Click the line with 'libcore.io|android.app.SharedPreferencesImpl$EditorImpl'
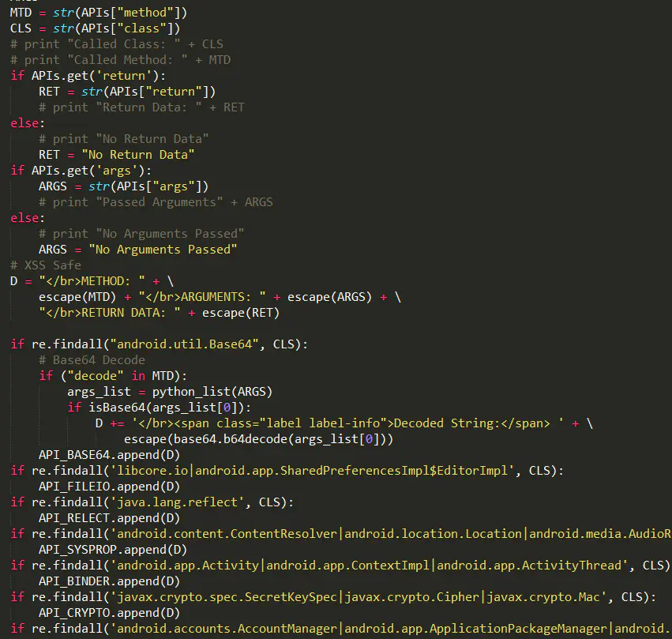 tap(287, 471)
